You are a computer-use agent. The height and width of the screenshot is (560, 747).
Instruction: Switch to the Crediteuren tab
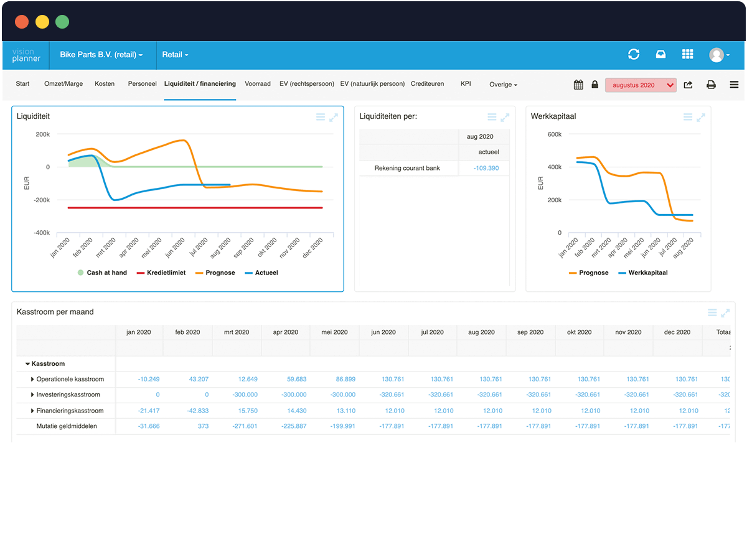[428, 84]
